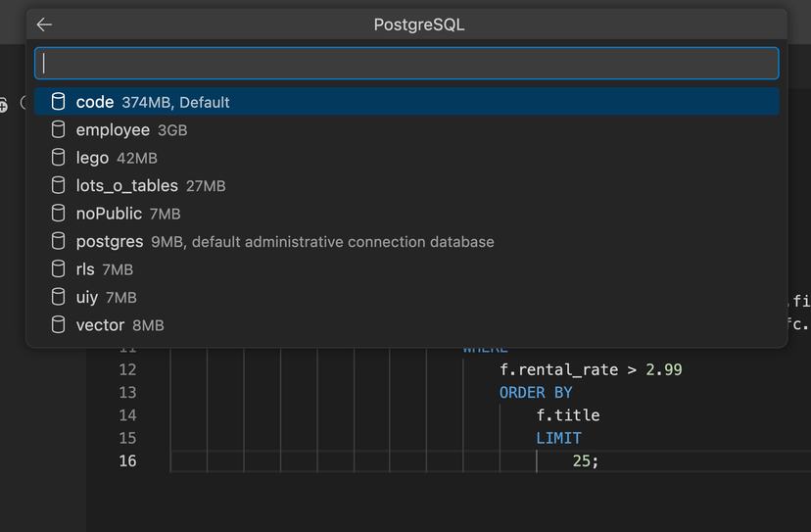Click the database icon beside employee
811x532 pixels.
click(x=59, y=129)
